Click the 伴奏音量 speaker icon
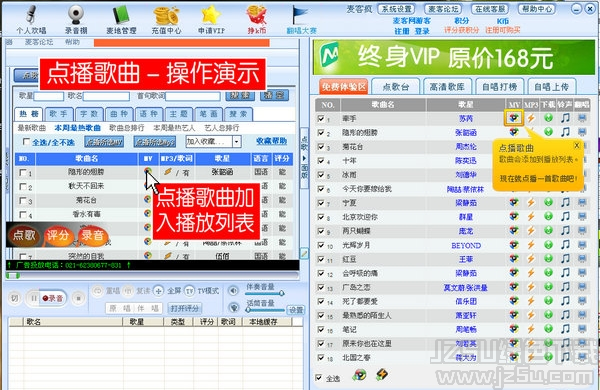600x390 pixels. [233, 290]
